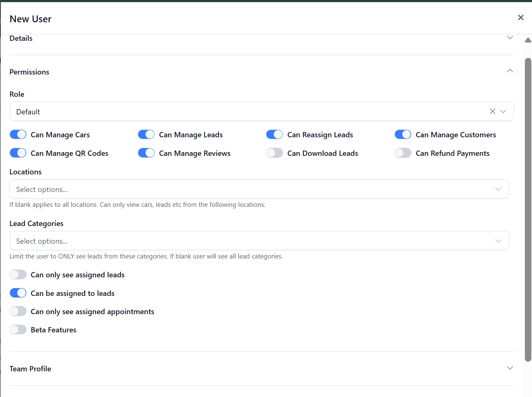The width and height of the screenshot is (532, 397).
Task: Toggle Can Manage Cars off
Action: [18, 134]
